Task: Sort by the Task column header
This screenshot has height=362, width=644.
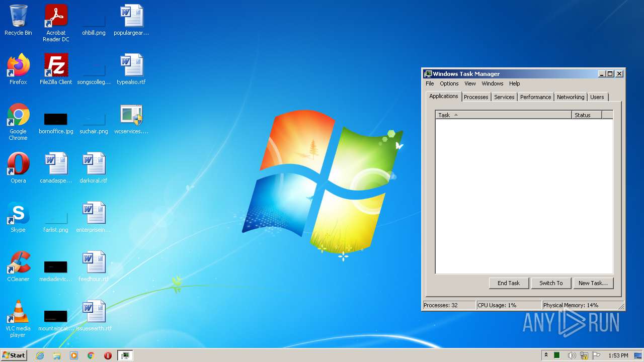Action: (504, 115)
